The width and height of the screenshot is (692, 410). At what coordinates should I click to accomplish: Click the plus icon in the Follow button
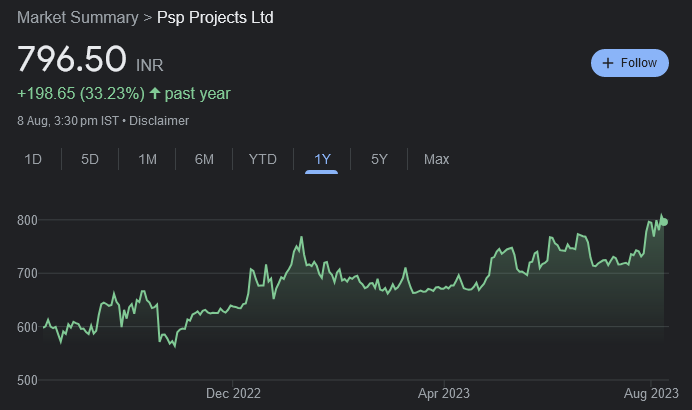607,63
